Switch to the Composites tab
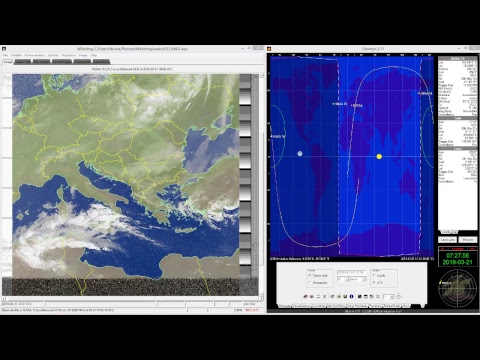Screen dimensions: 480x360 click(x=82, y=62)
